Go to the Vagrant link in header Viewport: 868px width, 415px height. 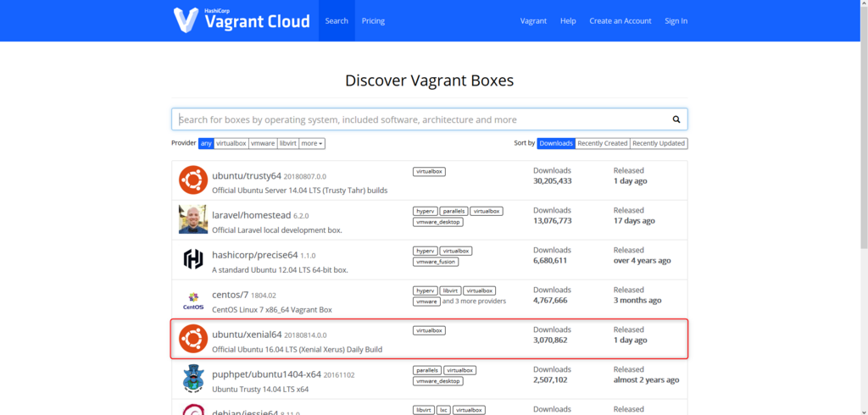tap(533, 21)
